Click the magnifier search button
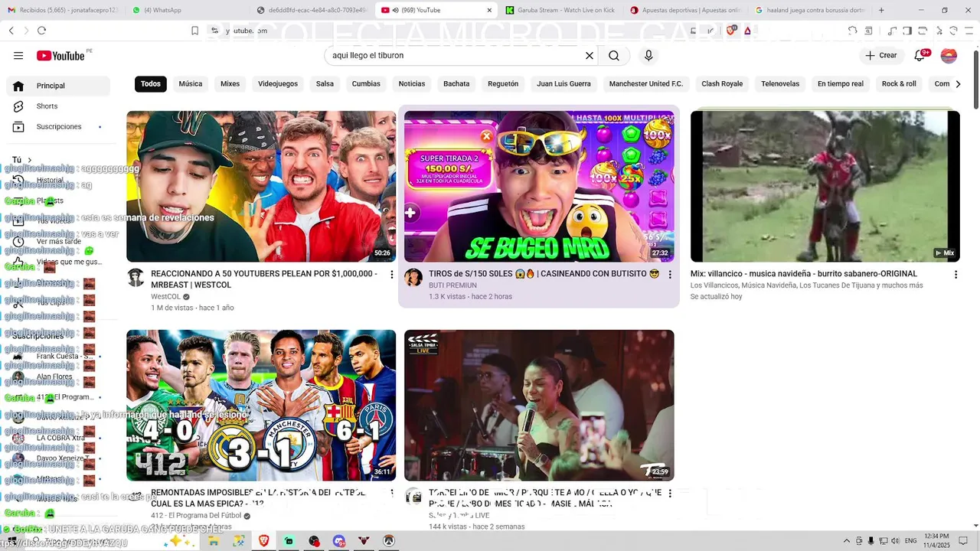The width and height of the screenshot is (980, 551). pos(614,55)
